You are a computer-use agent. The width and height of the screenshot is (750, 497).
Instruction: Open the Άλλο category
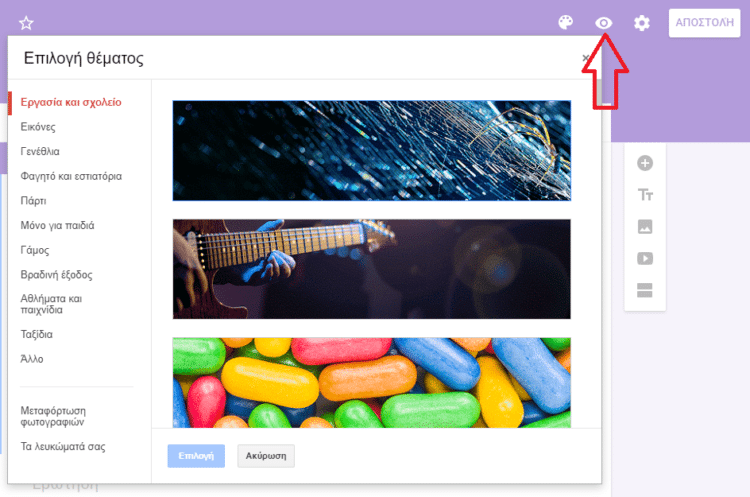pyautogui.click(x=32, y=359)
